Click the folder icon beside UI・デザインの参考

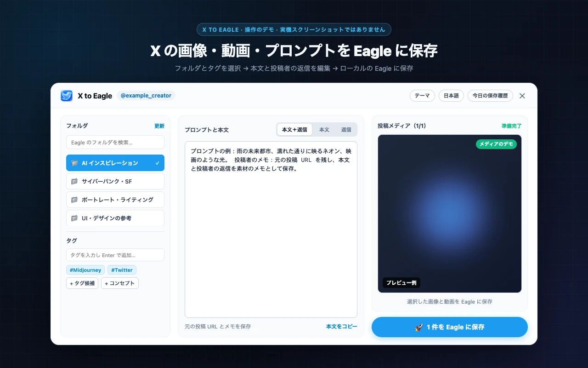pyautogui.click(x=74, y=218)
